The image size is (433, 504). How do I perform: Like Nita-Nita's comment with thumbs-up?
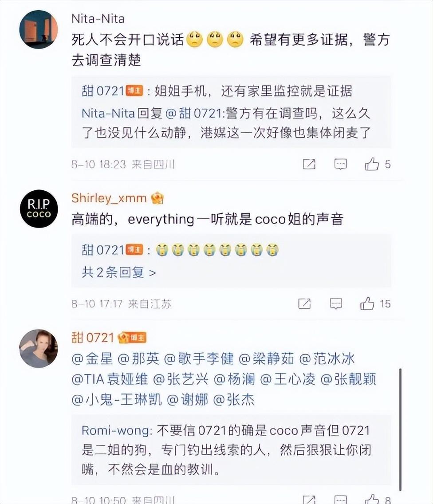pyautogui.click(x=372, y=164)
